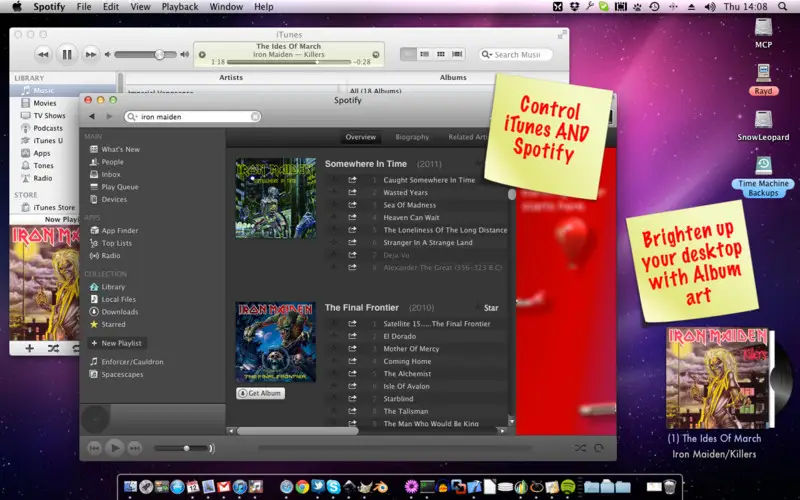Switch to the Biography tab in Spotify
The height and width of the screenshot is (500, 800).
(x=412, y=137)
